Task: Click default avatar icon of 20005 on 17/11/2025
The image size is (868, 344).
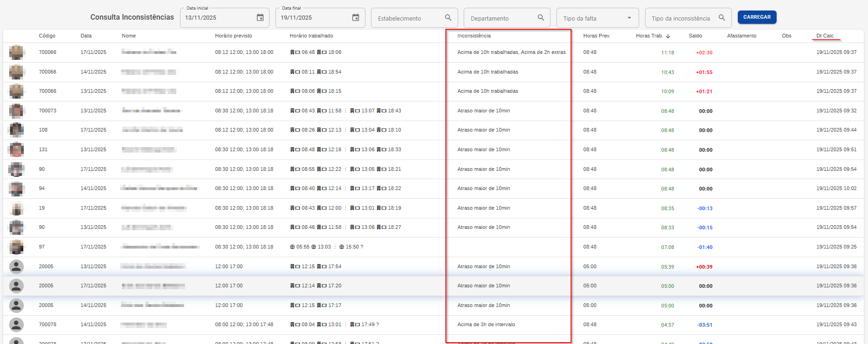Action: 16,286
